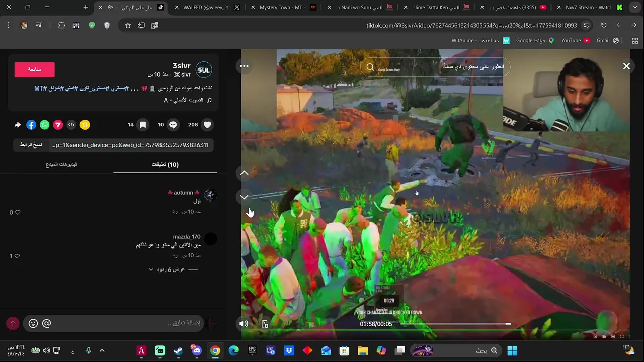Show hidden tray icons chevron
The image size is (644, 362).
click(102, 350)
